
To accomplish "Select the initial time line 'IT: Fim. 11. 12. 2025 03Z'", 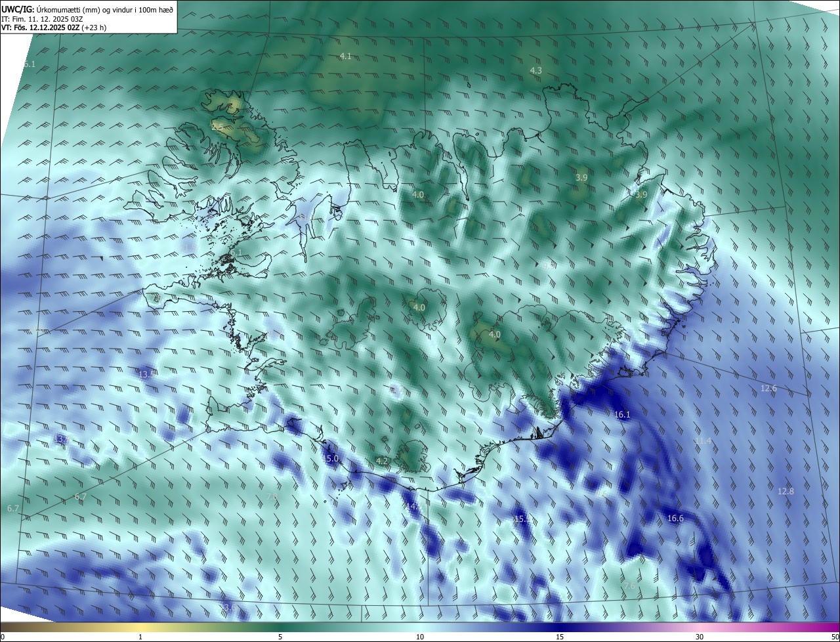I will (42, 20).
